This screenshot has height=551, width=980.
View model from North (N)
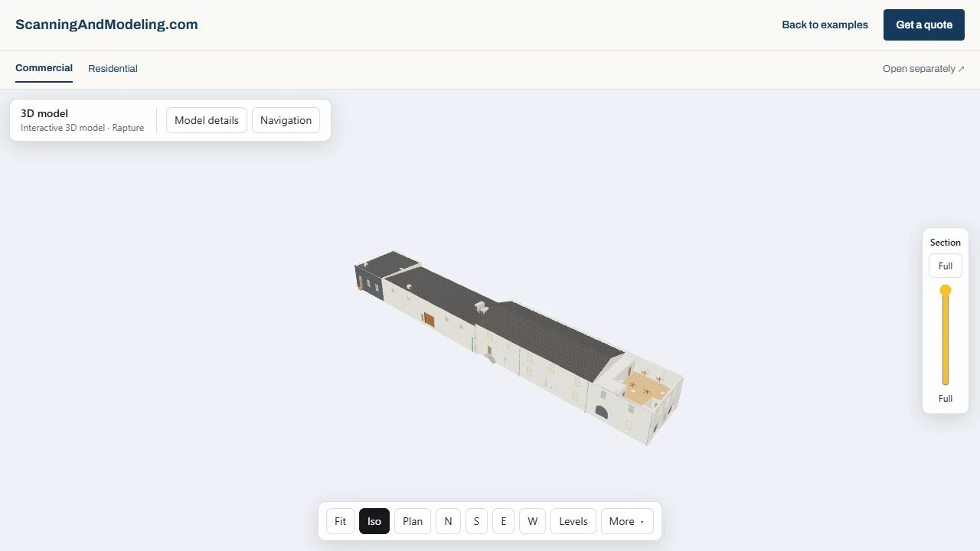coord(448,521)
